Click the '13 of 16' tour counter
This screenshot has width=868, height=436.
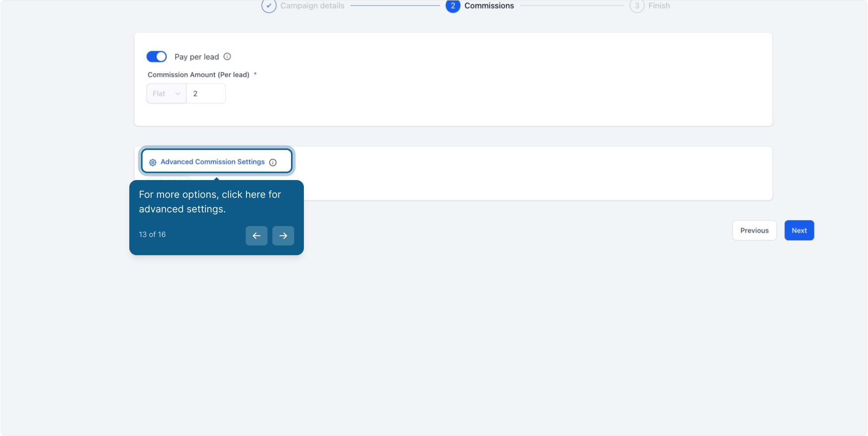[x=152, y=235]
